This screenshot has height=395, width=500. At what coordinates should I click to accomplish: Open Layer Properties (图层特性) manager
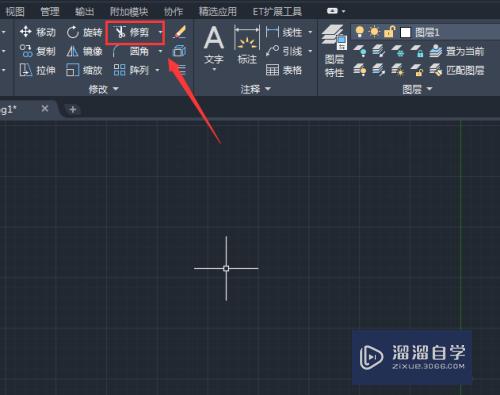[x=334, y=51]
